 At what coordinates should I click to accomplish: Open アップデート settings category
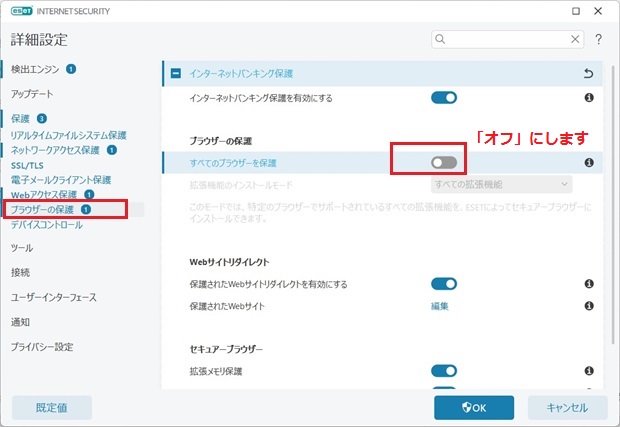pyautogui.click(x=32, y=94)
